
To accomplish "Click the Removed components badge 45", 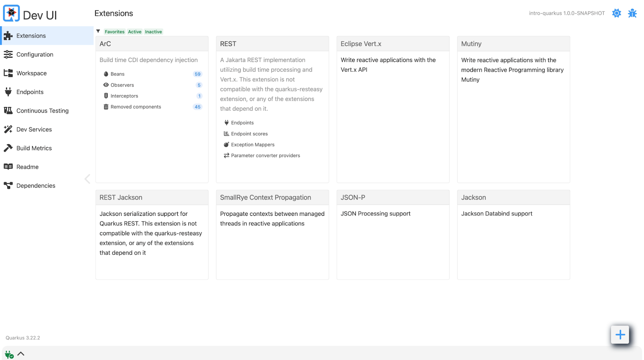I will click(x=198, y=107).
